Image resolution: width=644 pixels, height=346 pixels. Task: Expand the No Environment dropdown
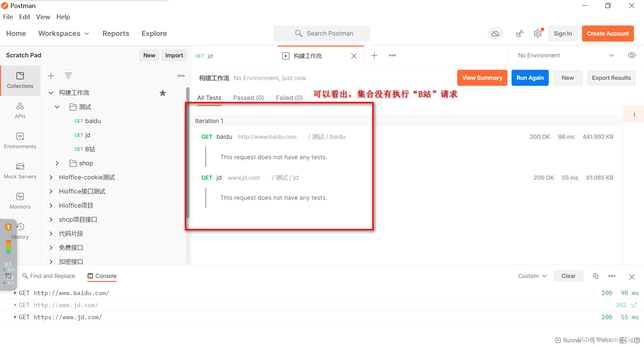coord(612,55)
